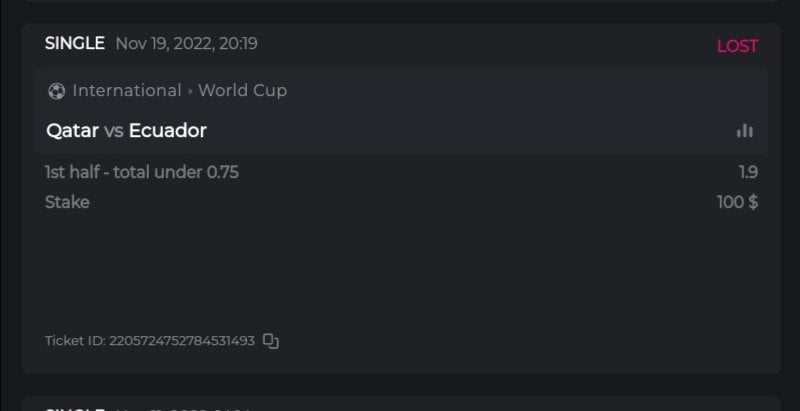This screenshot has height=411, width=800.
Task: Click the "vs" text between teams
Action: pyautogui.click(x=114, y=131)
